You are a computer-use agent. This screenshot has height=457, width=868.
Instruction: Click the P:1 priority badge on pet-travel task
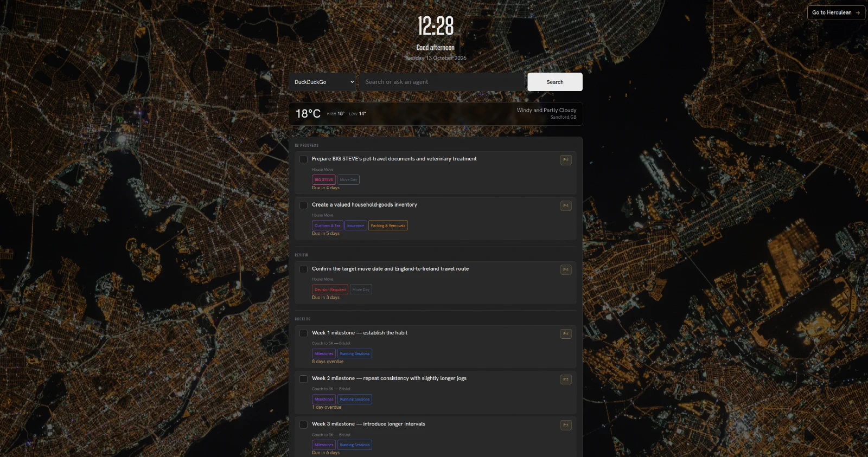click(x=566, y=160)
